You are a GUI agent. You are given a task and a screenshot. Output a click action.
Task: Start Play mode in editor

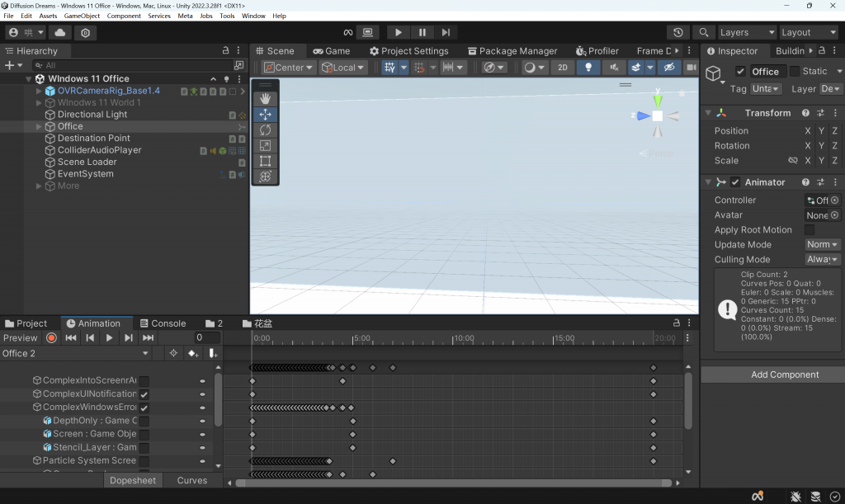[398, 32]
